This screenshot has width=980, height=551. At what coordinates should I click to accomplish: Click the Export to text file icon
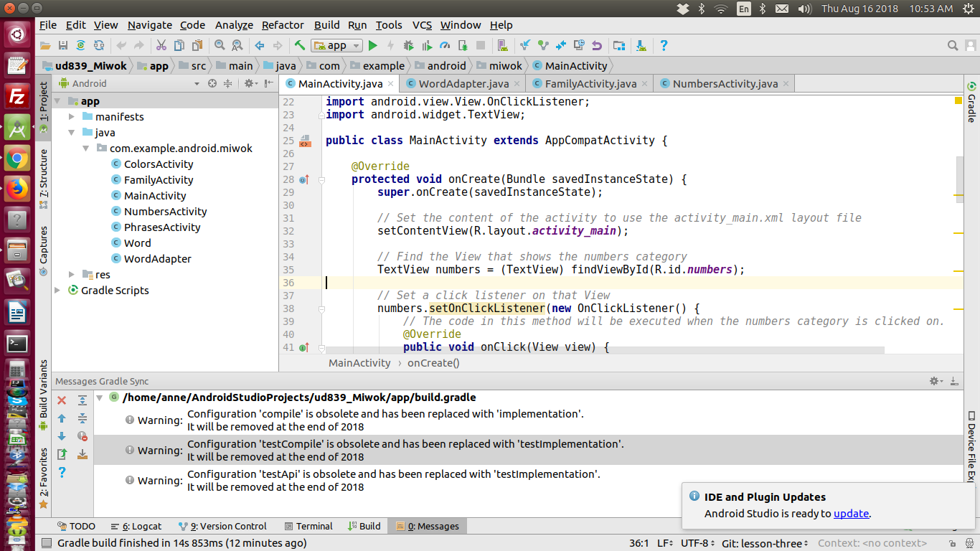(62, 454)
